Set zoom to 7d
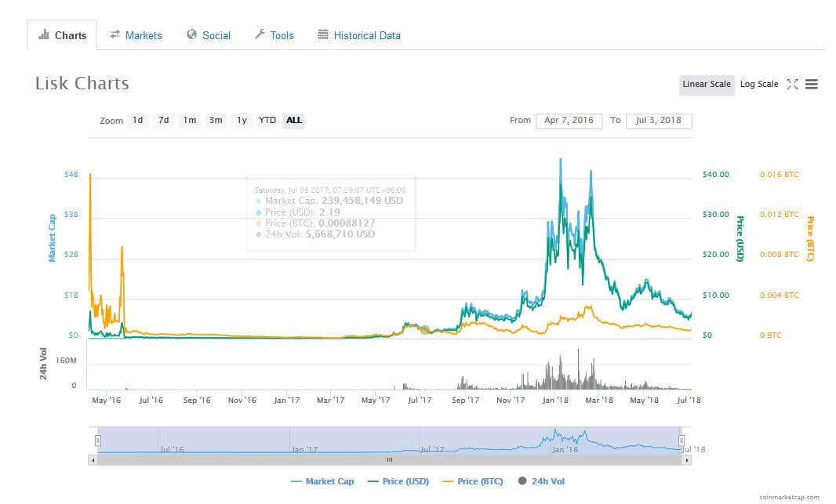This screenshot has width=836, height=504. pyautogui.click(x=164, y=121)
